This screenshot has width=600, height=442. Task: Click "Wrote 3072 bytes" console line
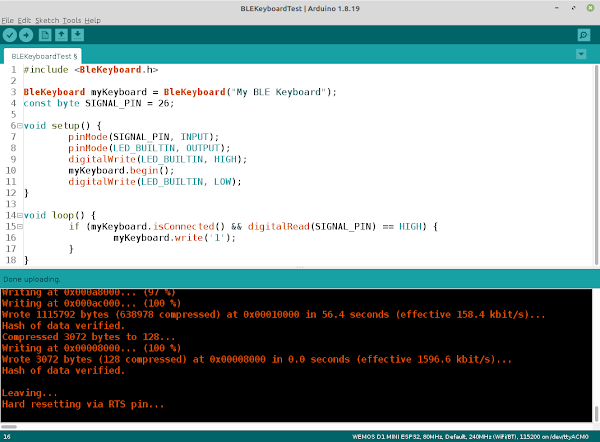[x=257, y=359]
